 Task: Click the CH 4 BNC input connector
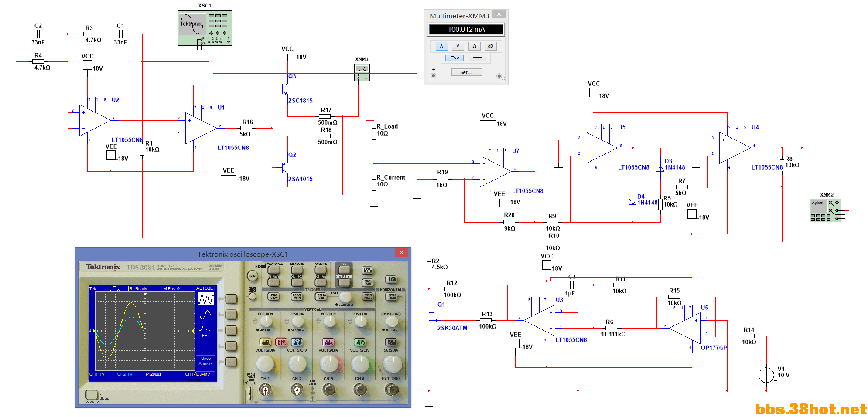(x=361, y=390)
